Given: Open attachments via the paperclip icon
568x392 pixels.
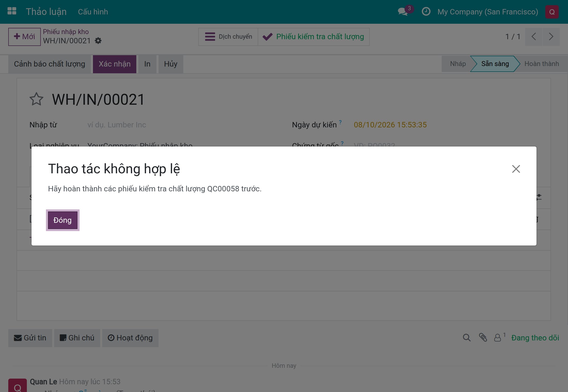Looking at the screenshot, I should coord(483,338).
